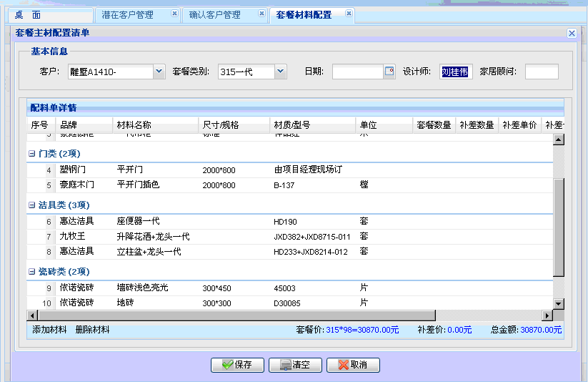Open the date picker calendar icon
The image size is (588, 382).
(389, 72)
